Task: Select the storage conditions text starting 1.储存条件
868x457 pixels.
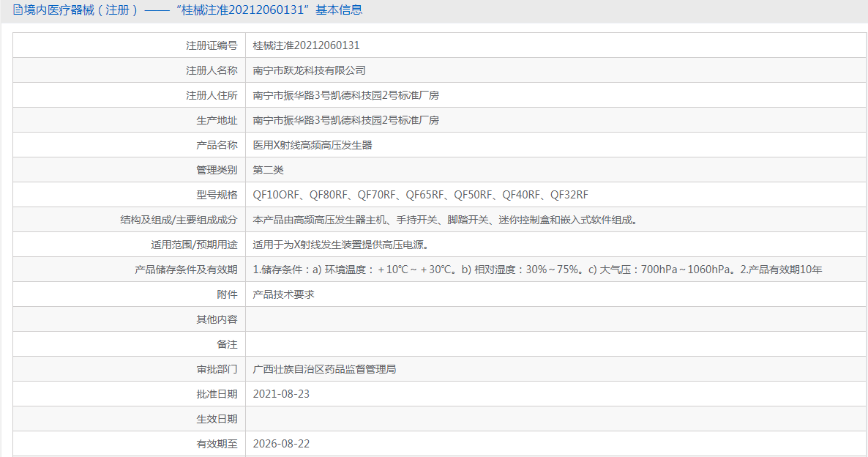Action: 537,270
